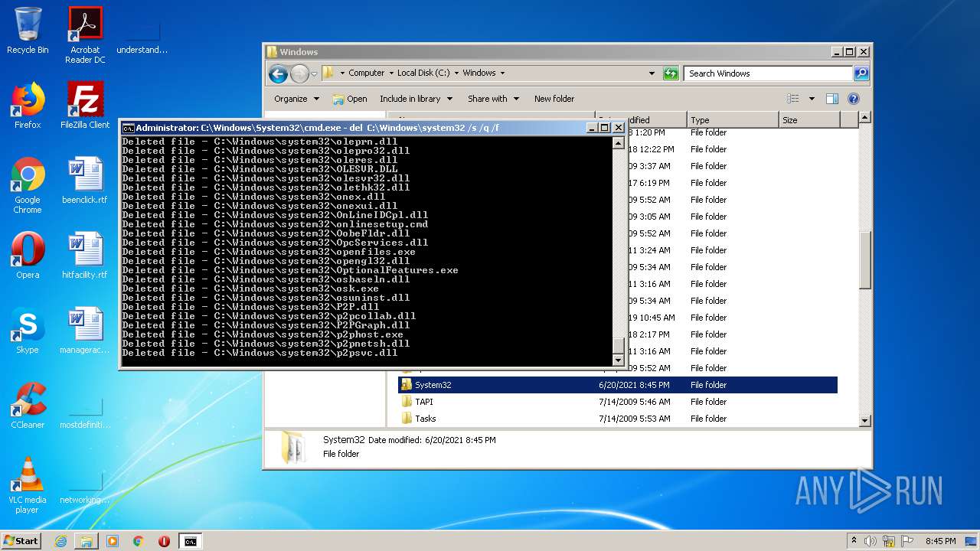This screenshot has height=551, width=980.
Task: Open VLC media player shortcut
Action: pos(28,485)
